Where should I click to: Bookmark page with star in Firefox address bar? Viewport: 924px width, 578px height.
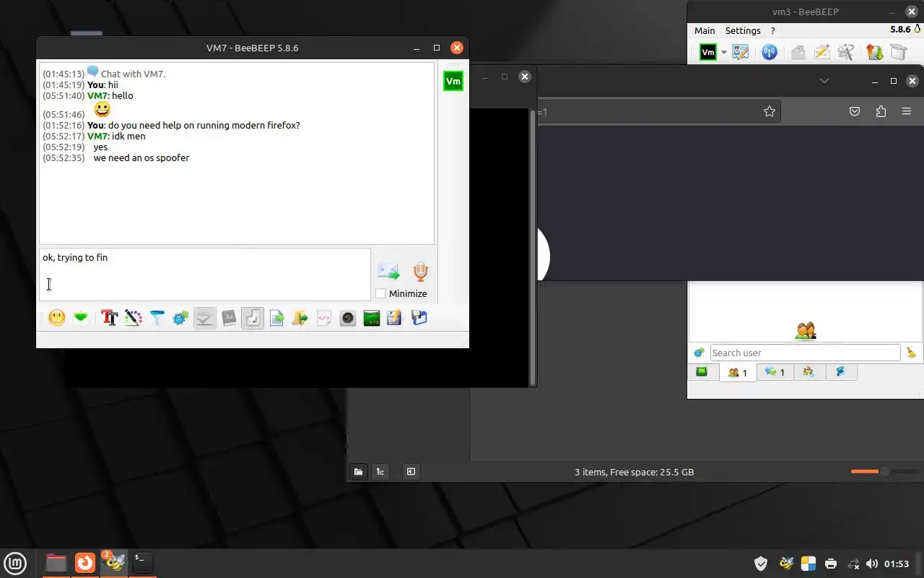click(x=770, y=111)
